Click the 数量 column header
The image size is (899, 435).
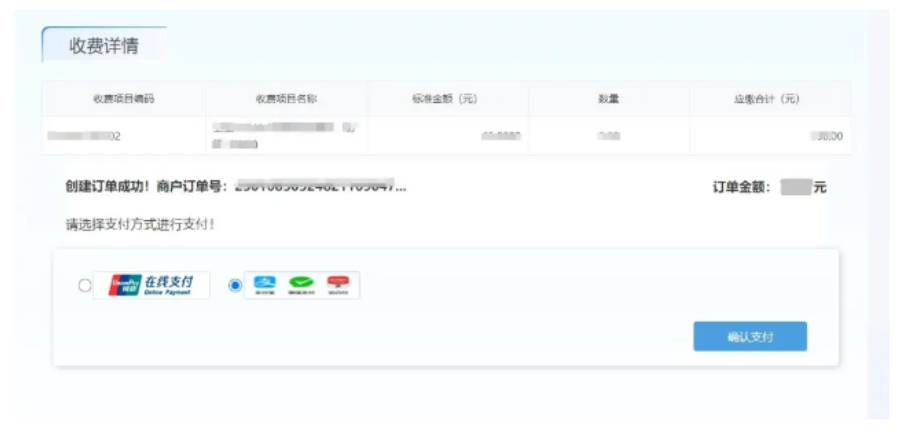coord(608,99)
